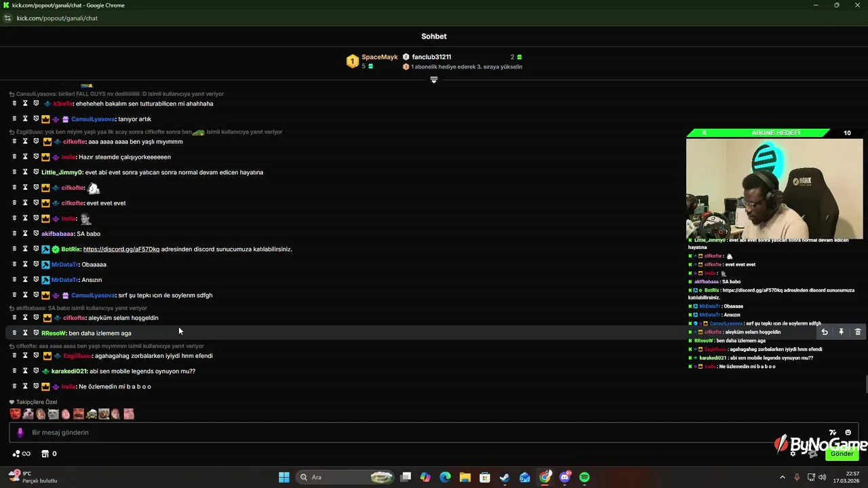Click the chat scrollbar thumb
Screen dimensions: 868x488
(x=865, y=384)
